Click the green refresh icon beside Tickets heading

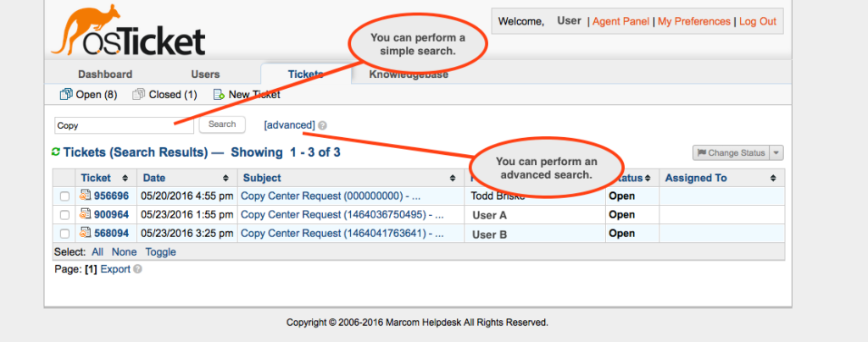[x=55, y=152]
